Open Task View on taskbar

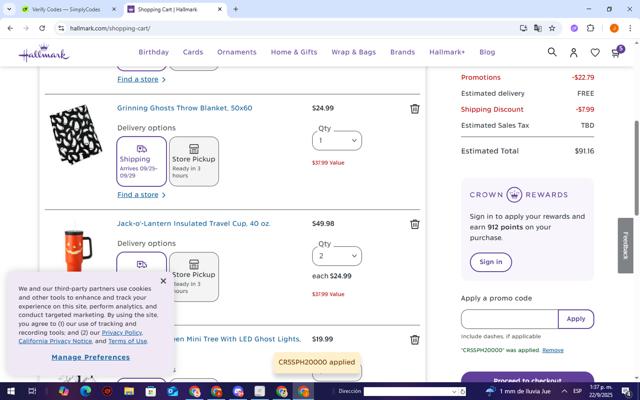(x=32, y=391)
